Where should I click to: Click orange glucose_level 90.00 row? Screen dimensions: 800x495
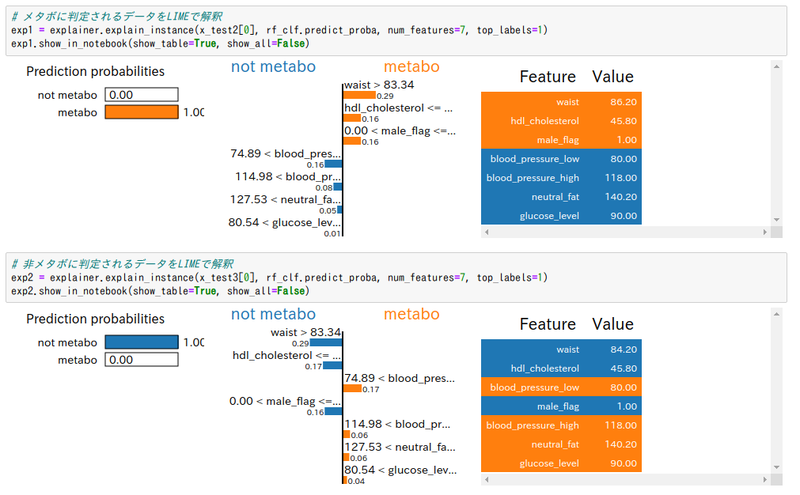point(561,463)
